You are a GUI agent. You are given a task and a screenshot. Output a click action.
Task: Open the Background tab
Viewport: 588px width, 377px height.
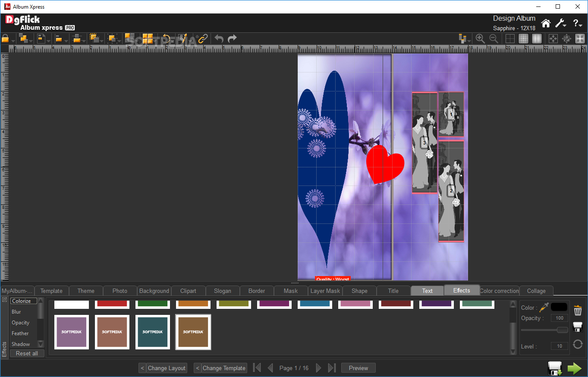tap(154, 291)
